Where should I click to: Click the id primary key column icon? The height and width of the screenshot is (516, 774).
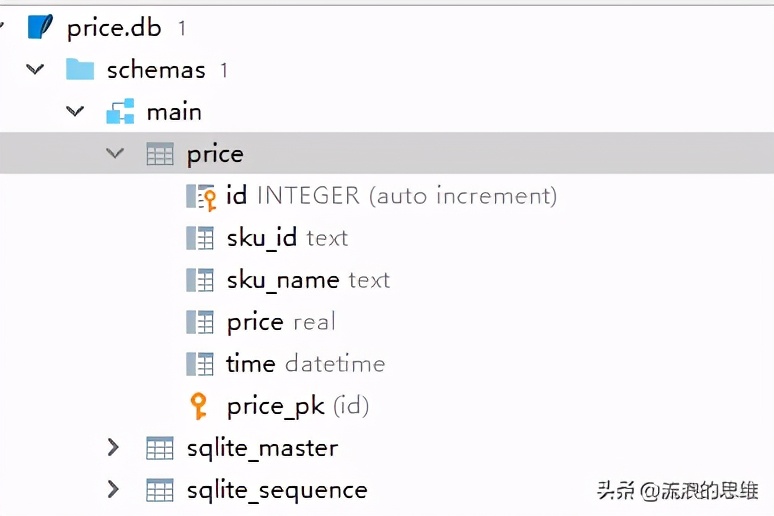click(201, 197)
